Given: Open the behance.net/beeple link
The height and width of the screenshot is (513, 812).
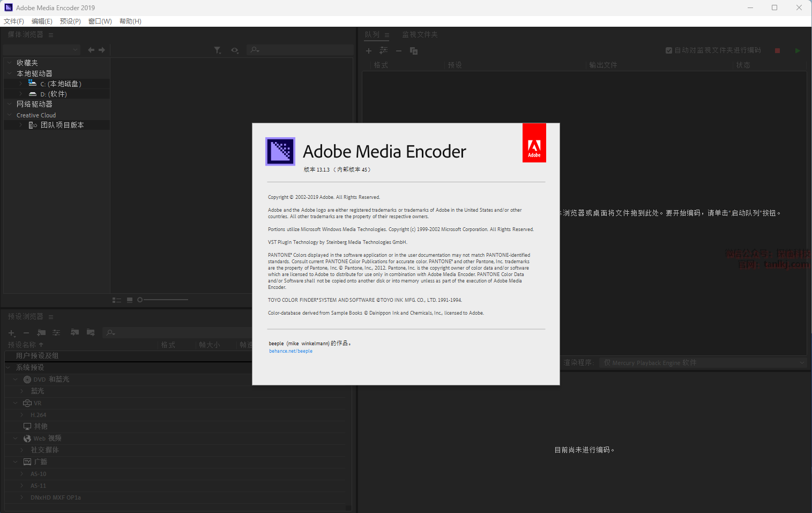Looking at the screenshot, I should [290, 351].
